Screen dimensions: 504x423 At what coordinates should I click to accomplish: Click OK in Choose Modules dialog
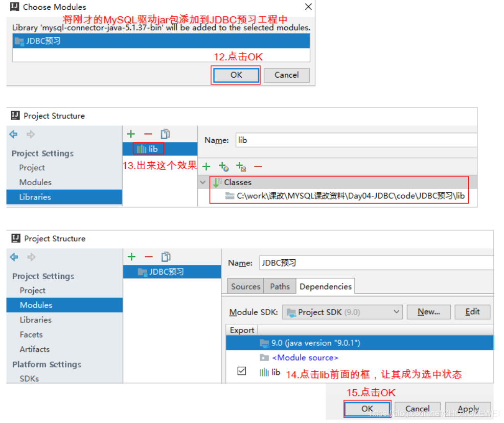pyautogui.click(x=236, y=75)
